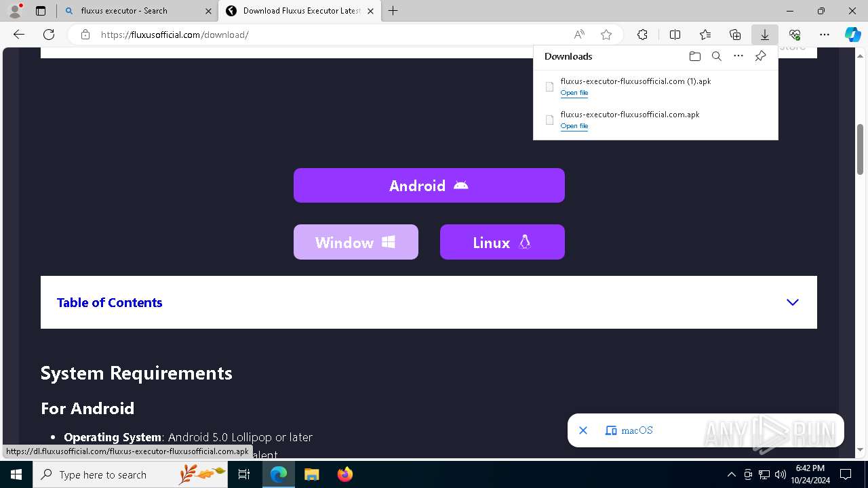Open the Collections icon
The height and width of the screenshot is (488, 868).
click(735, 35)
